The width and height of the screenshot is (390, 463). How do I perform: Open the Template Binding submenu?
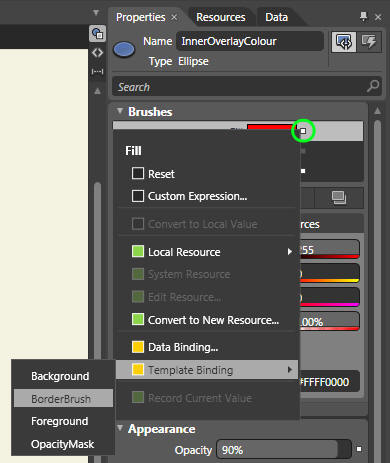207,369
